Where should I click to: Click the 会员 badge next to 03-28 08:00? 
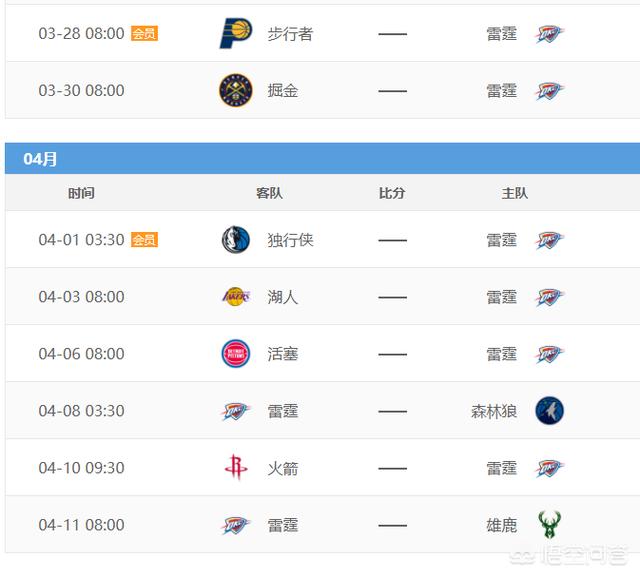point(144,33)
